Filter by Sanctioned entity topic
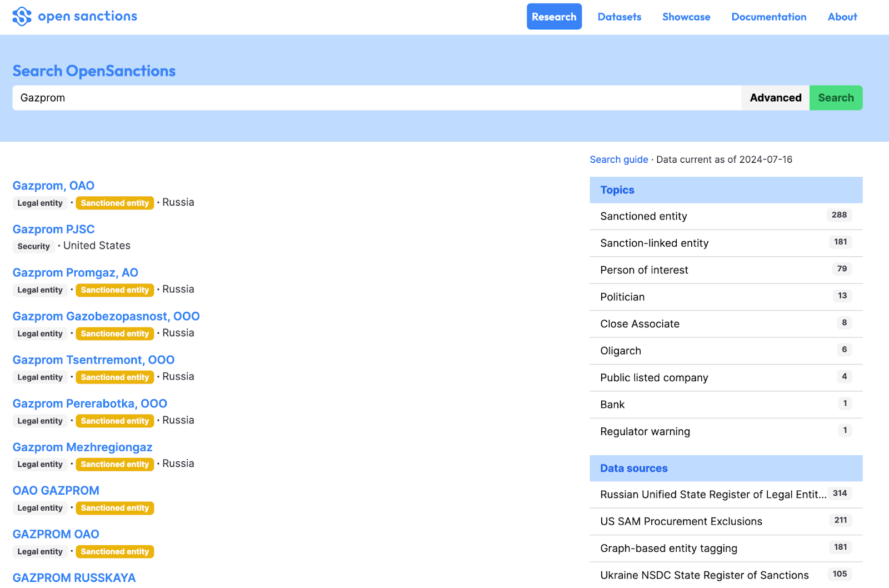Viewport: 889px width, 588px height. (x=726, y=216)
